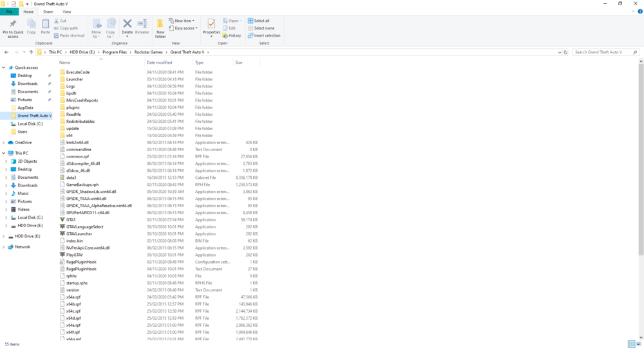Select the bink2w64.dll file

(77, 142)
